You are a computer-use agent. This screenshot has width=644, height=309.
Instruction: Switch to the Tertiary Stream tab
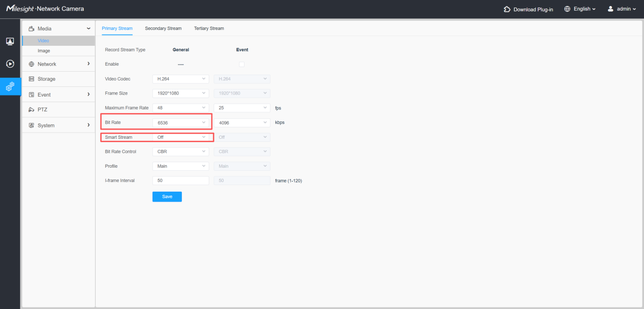tap(209, 28)
